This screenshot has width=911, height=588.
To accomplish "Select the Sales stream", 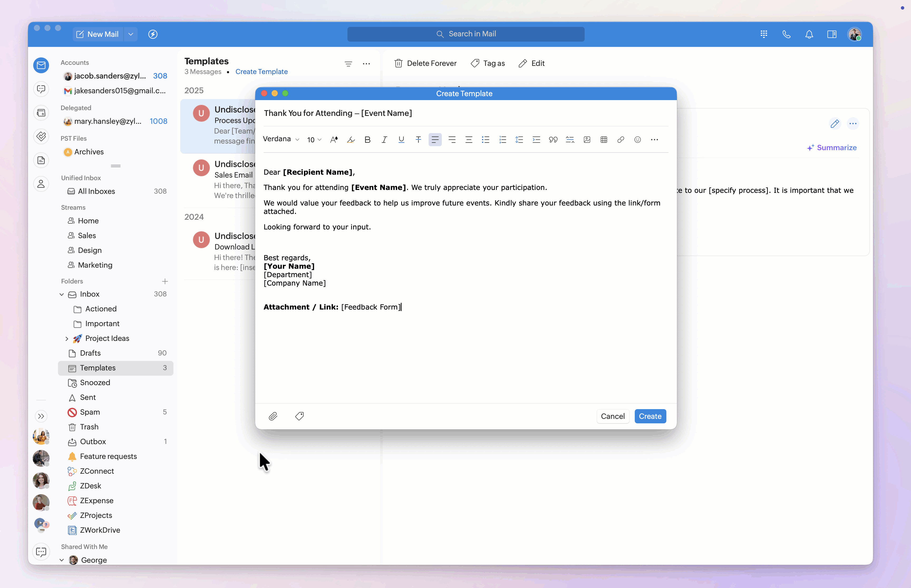I will 87,236.
